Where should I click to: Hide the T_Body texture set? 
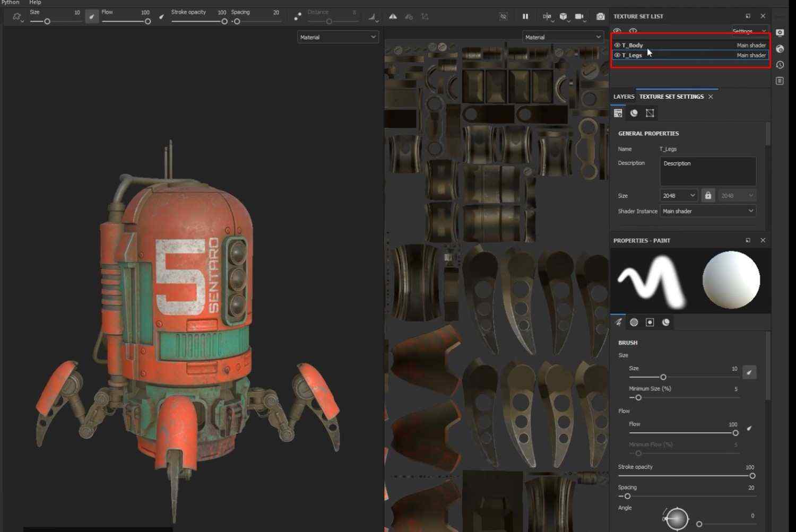click(617, 45)
